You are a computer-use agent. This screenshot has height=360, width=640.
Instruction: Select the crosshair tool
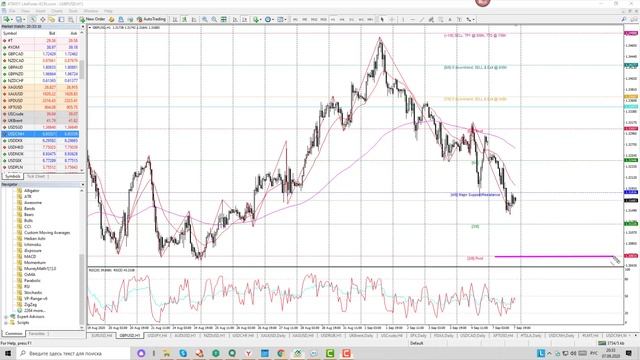coord(392,19)
